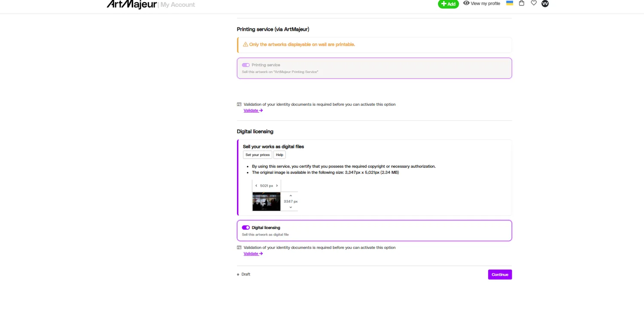This screenshot has width=644, height=313.
Task: Open My Account in the header
Action: click(178, 5)
